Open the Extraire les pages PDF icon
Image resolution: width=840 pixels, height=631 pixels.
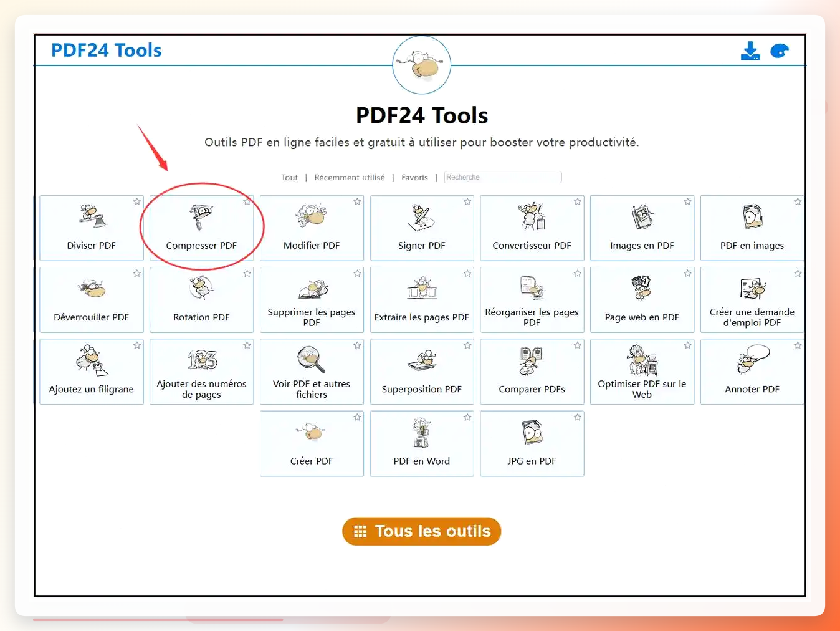tap(422, 287)
